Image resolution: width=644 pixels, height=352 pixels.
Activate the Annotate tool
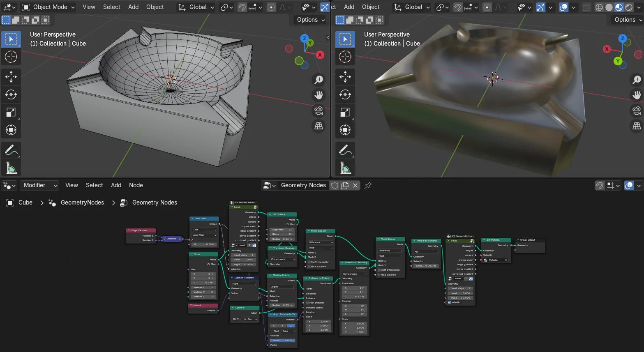tap(11, 150)
